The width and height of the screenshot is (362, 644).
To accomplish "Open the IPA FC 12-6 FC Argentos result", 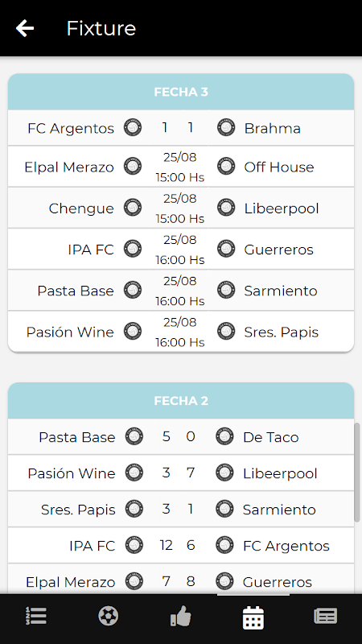I will [x=181, y=546].
